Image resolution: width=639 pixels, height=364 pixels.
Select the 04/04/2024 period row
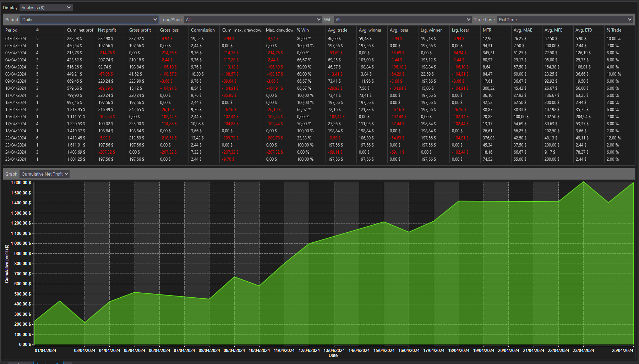click(x=319, y=60)
